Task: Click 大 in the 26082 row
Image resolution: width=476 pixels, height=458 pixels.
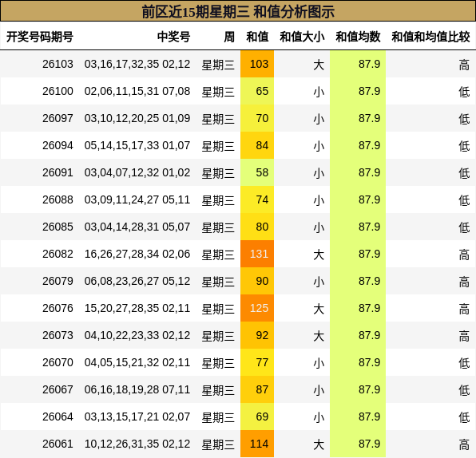Action: point(319,255)
